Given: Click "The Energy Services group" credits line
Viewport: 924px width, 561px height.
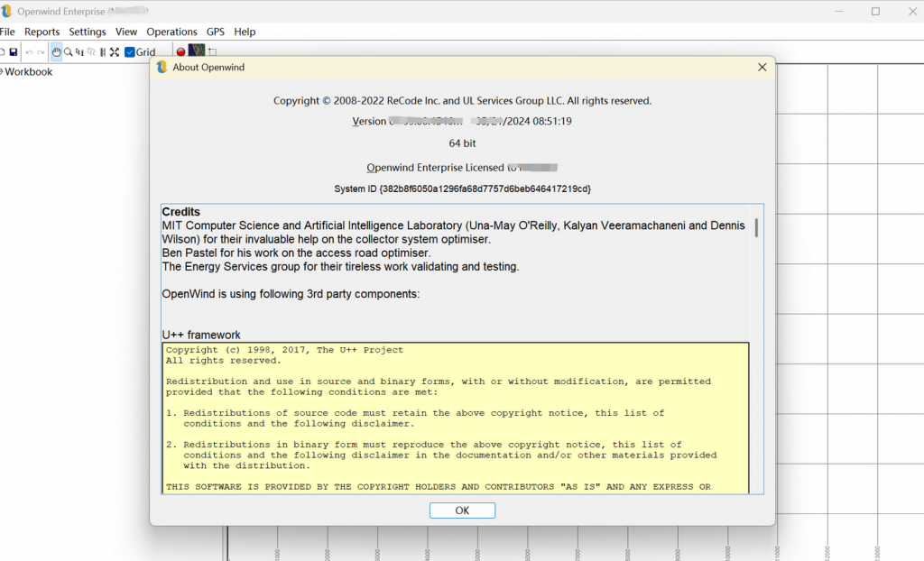Looking at the screenshot, I should (340, 266).
